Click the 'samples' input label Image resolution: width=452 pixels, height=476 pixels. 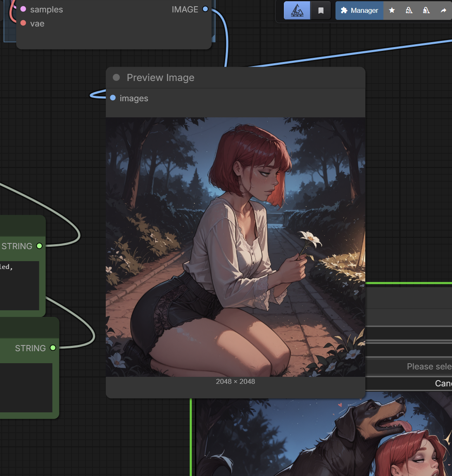click(x=46, y=10)
